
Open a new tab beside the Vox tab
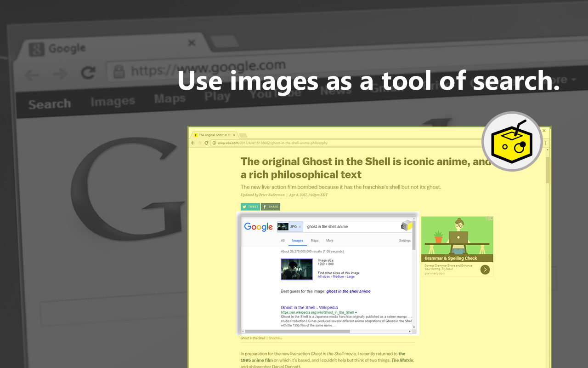(x=243, y=135)
